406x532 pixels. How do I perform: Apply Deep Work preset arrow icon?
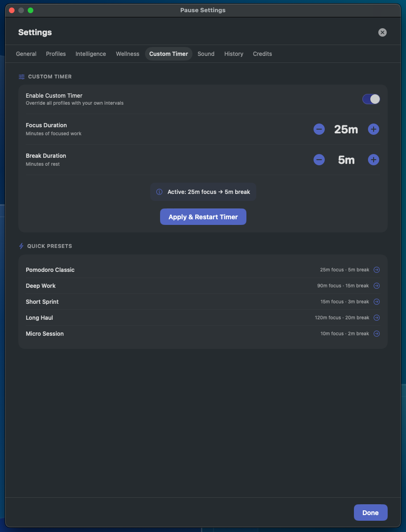[376, 285]
